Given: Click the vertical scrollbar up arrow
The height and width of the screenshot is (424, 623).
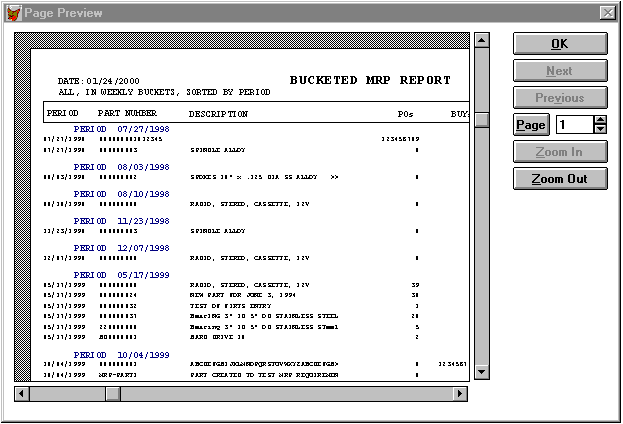Looking at the screenshot, I should tap(482, 40).
